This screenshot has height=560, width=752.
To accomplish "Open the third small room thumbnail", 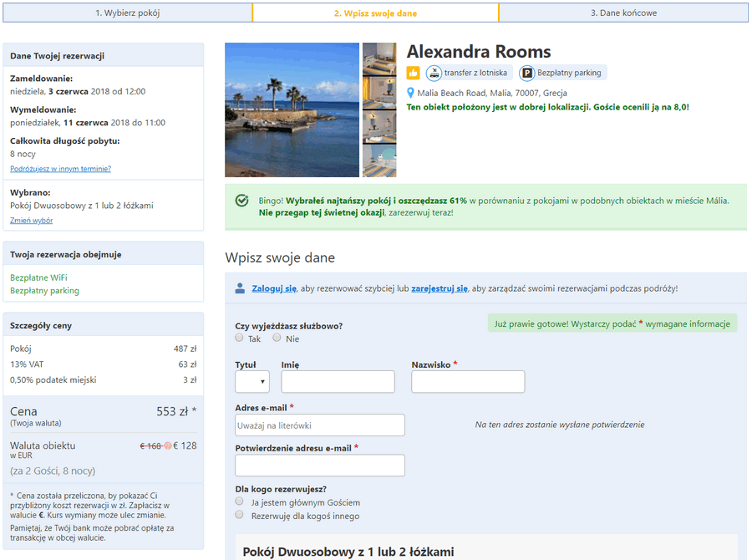I will 379,127.
